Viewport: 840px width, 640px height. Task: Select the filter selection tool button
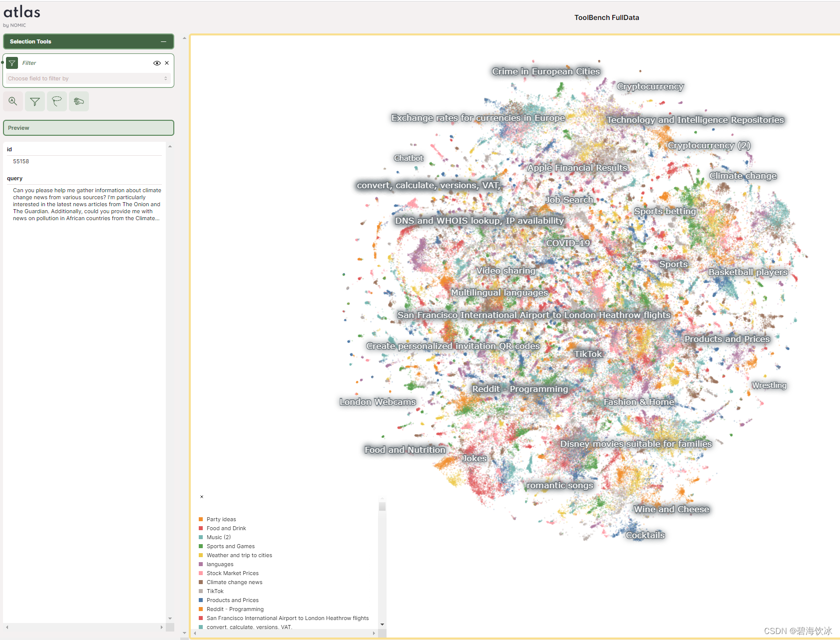[35, 101]
